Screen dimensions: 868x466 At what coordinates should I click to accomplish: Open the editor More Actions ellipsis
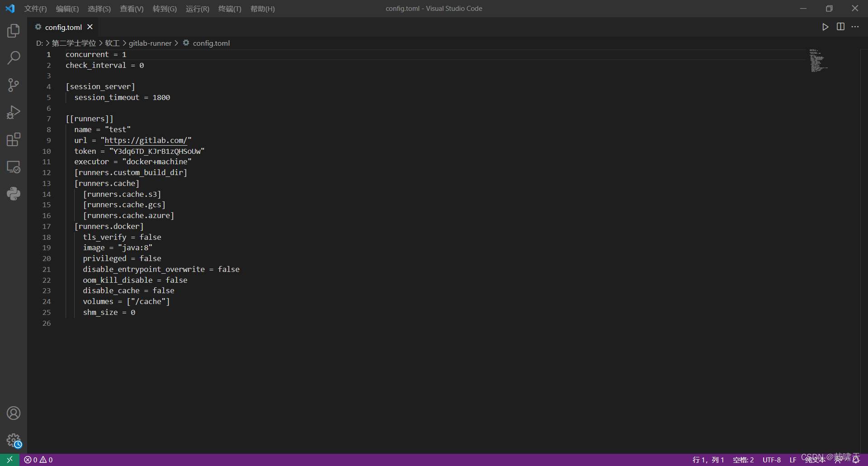pyautogui.click(x=855, y=27)
